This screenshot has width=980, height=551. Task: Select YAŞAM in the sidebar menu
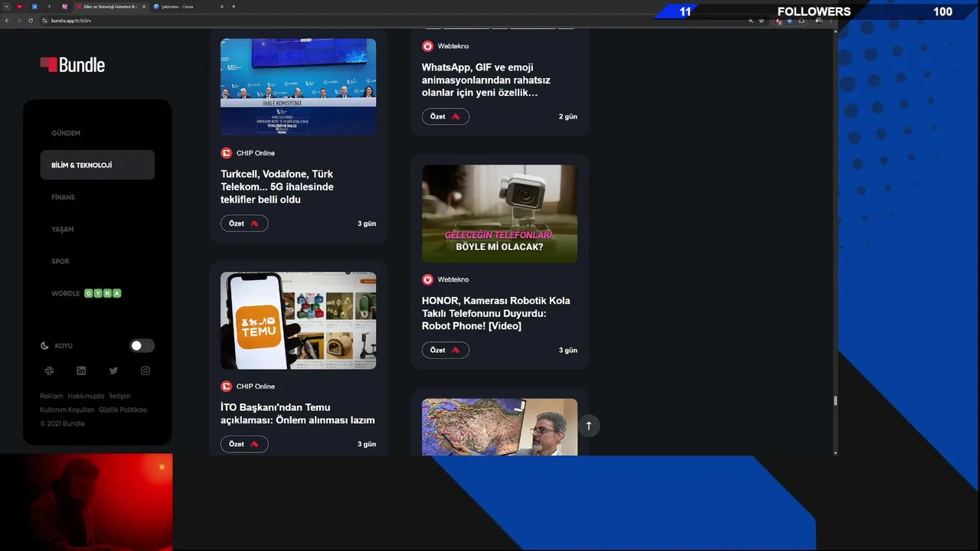coord(63,230)
